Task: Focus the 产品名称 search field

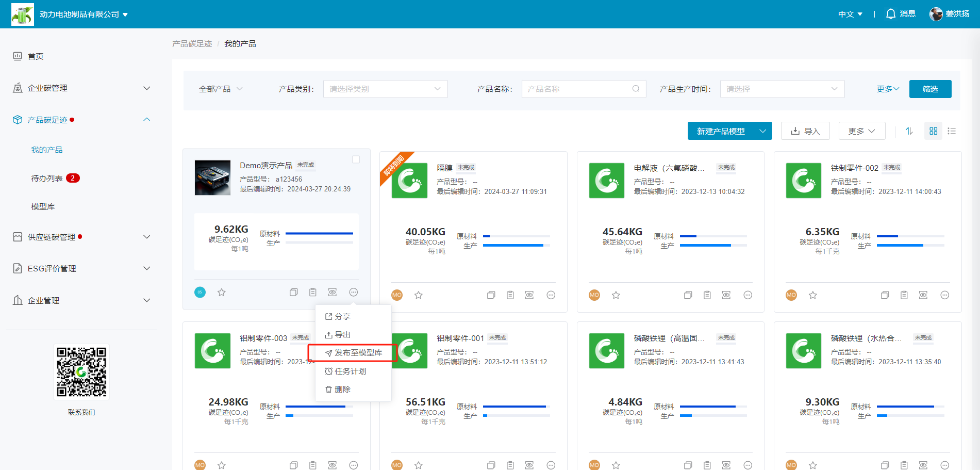Action: coord(577,89)
